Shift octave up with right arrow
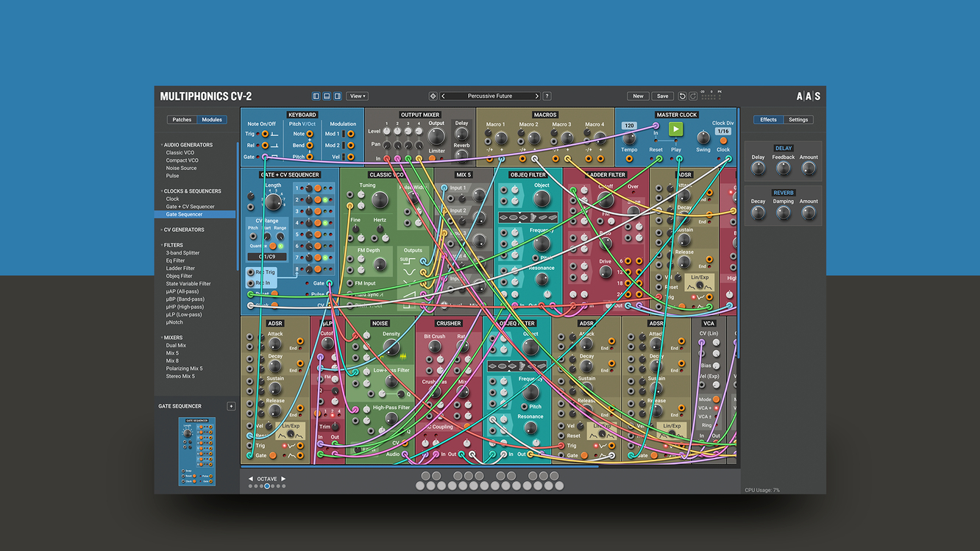Screen dimensions: 980x551 click(283, 479)
